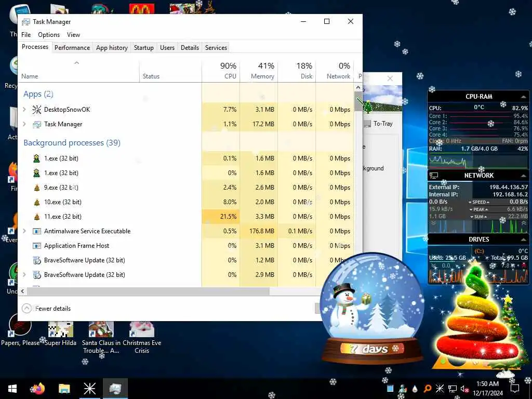This screenshot has width=532, height=399.
Task: Open the network status tray icon
Action: pos(453,389)
